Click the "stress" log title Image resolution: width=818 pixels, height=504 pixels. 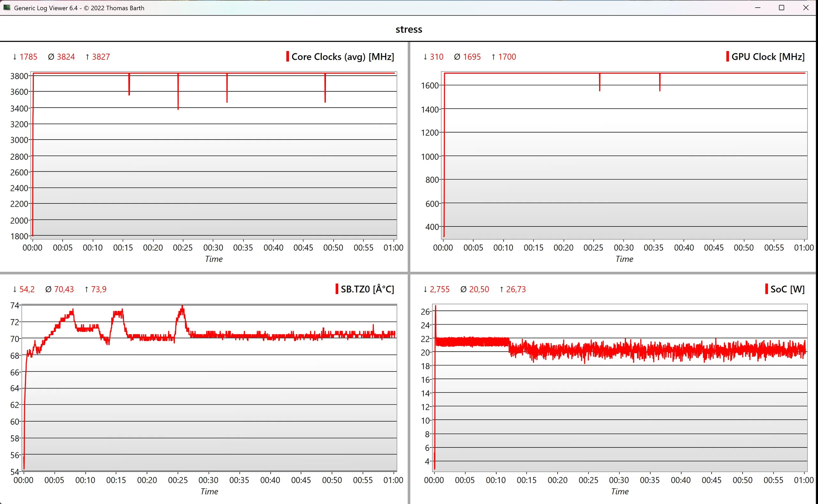pyautogui.click(x=409, y=29)
